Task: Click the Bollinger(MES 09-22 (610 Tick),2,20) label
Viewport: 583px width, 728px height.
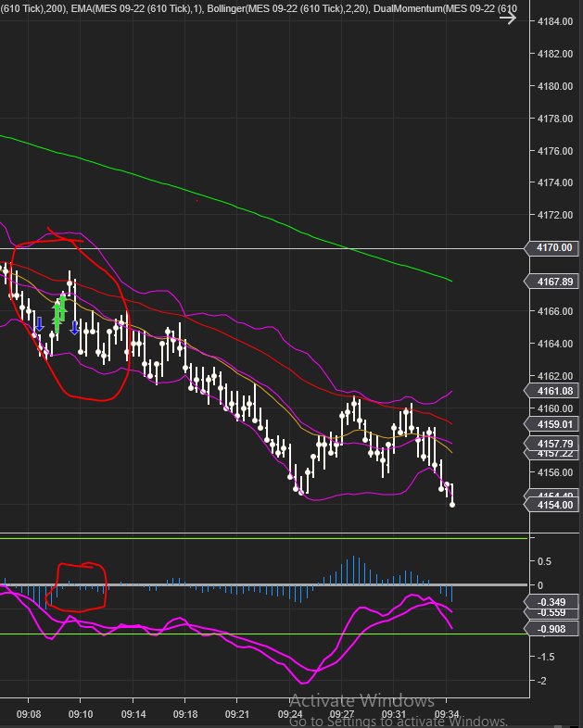Action: click(288, 8)
